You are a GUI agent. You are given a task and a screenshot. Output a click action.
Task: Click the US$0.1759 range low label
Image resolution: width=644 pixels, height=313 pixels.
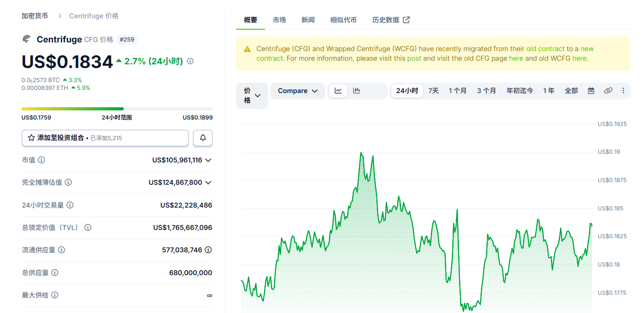click(36, 117)
